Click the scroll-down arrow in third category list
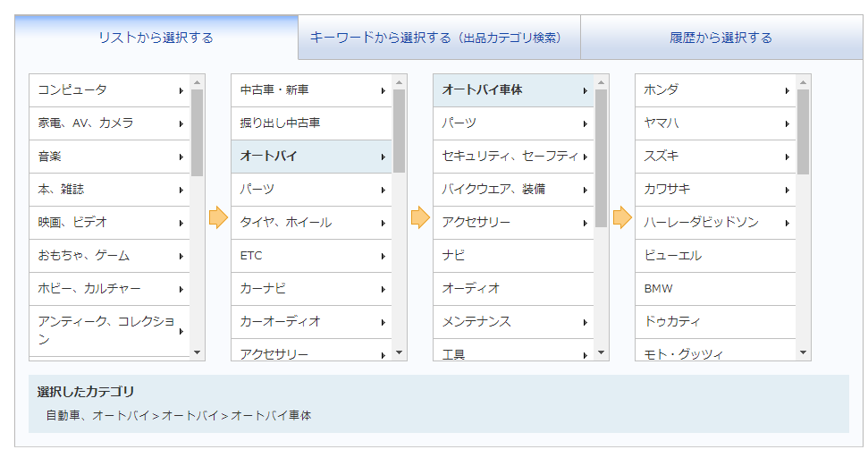This screenshot has height=458, width=868. [602, 352]
